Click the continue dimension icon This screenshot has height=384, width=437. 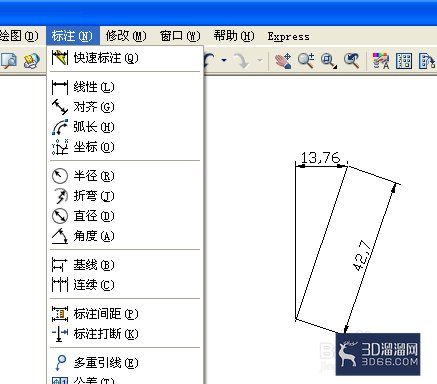(60, 285)
